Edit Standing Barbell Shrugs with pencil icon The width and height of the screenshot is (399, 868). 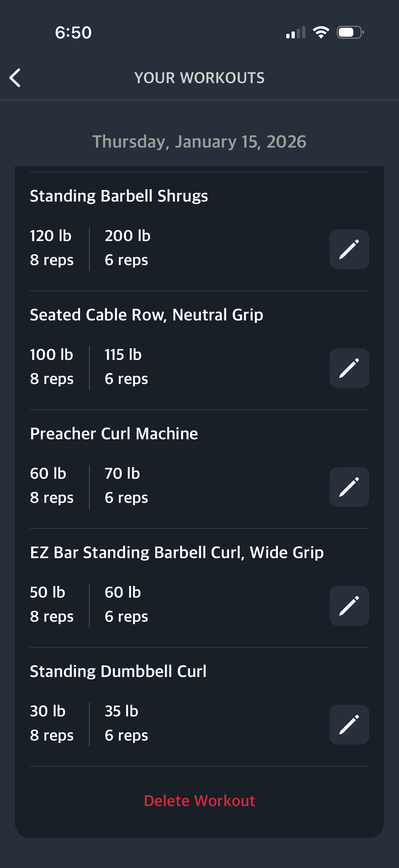point(349,249)
